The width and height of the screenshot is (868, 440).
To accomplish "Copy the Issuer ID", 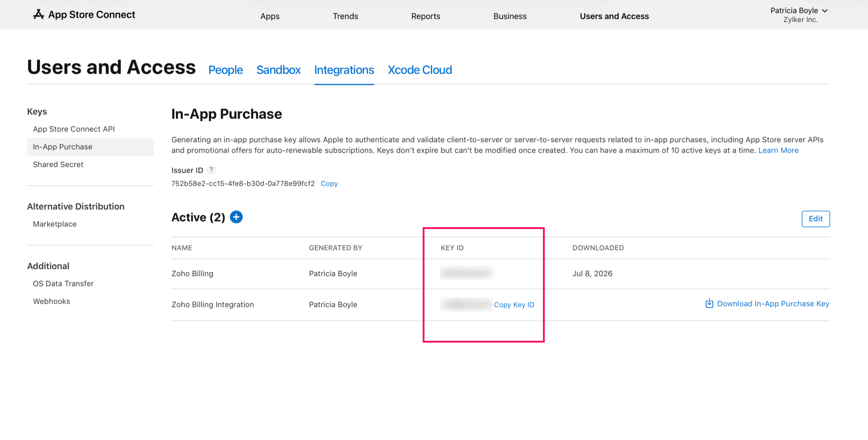I will click(x=329, y=183).
